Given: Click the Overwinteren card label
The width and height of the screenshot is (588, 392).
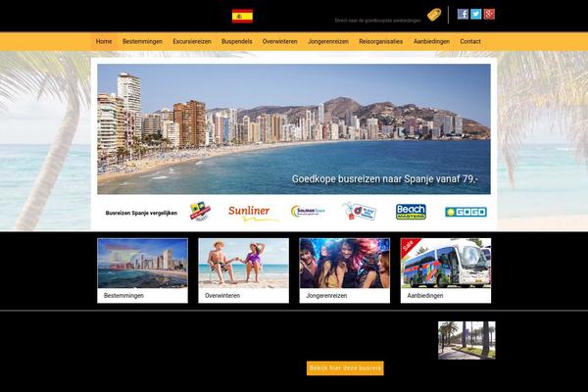Looking at the screenshot, I should point(222,296).
